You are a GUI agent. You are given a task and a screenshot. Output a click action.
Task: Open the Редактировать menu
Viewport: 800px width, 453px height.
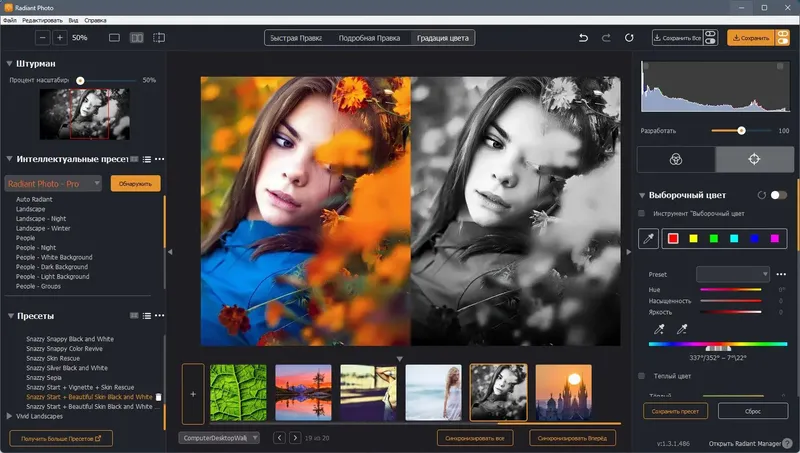42,20
